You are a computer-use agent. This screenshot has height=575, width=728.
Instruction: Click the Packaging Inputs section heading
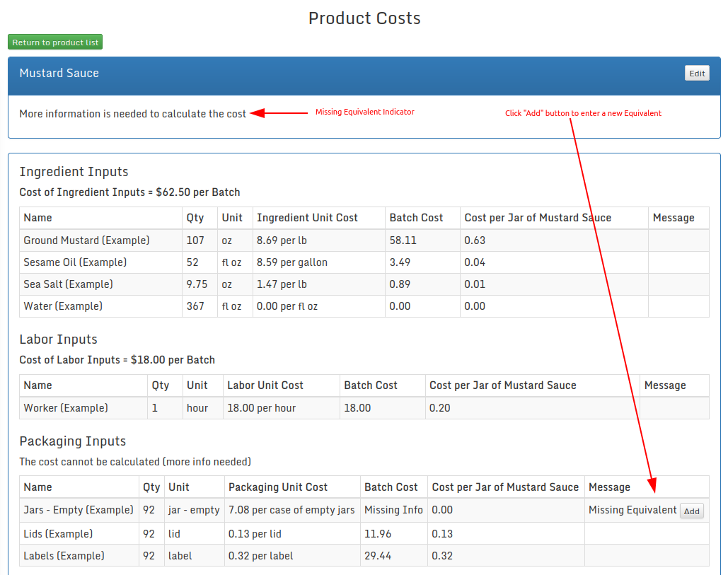pyautogui.click(x=72, y=441)
